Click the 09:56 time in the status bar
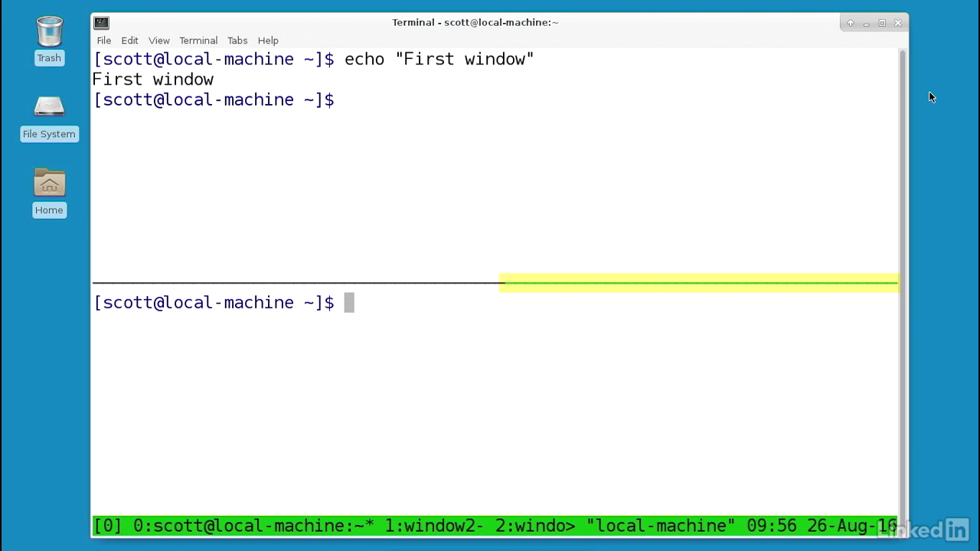The image size is (980, 551). tap(771, 526)
